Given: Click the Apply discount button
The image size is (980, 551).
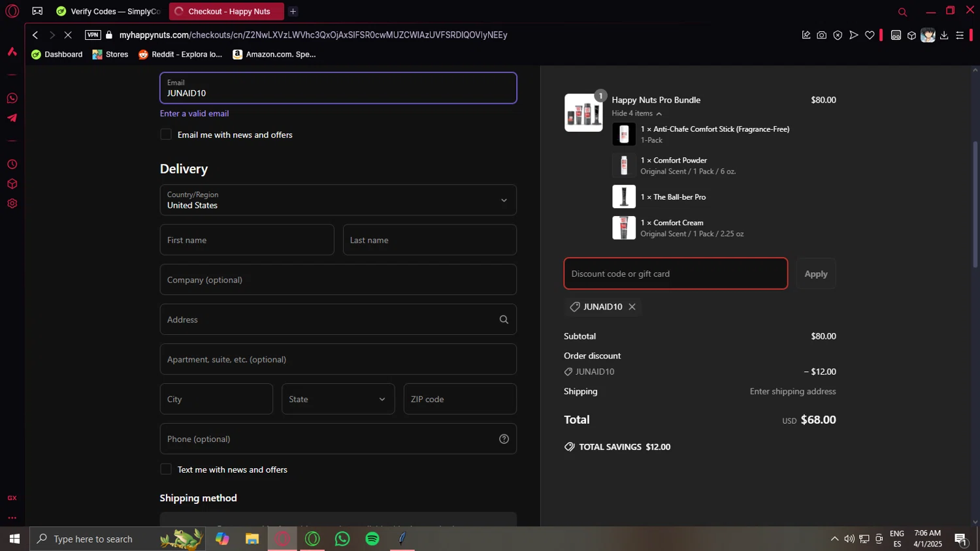Looking at the screenshot, I should point(816,274).
